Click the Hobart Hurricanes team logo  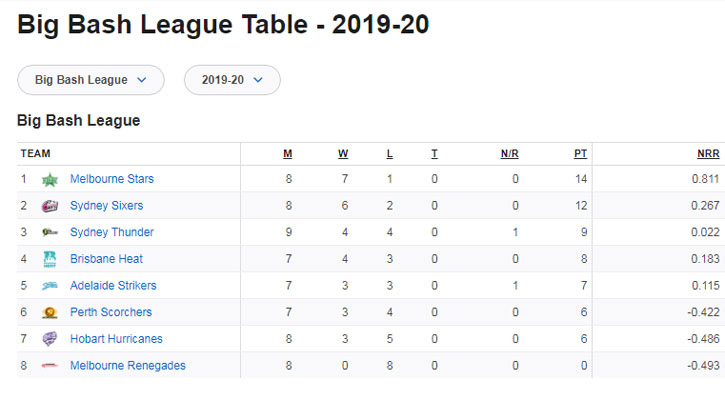[x=50, y=339]
